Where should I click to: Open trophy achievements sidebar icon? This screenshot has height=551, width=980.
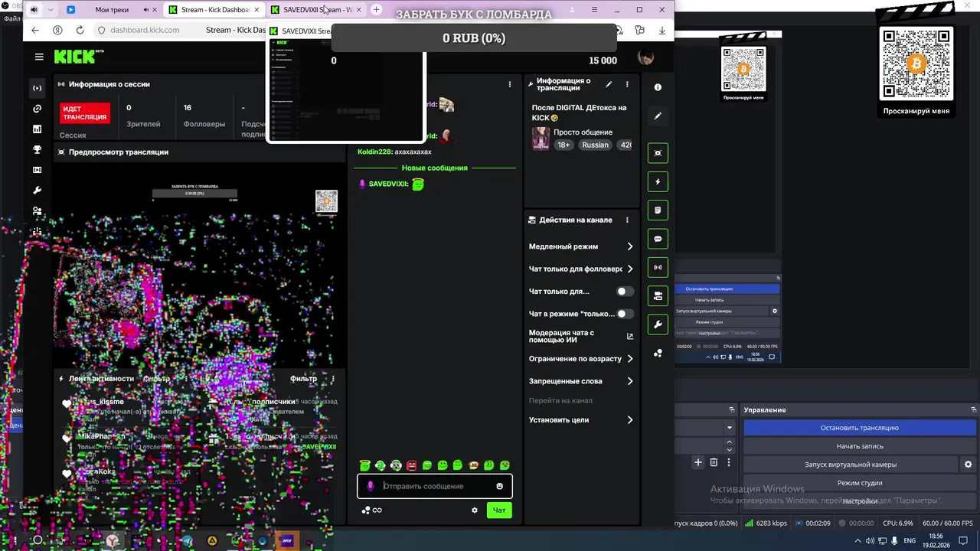[37, 149]
